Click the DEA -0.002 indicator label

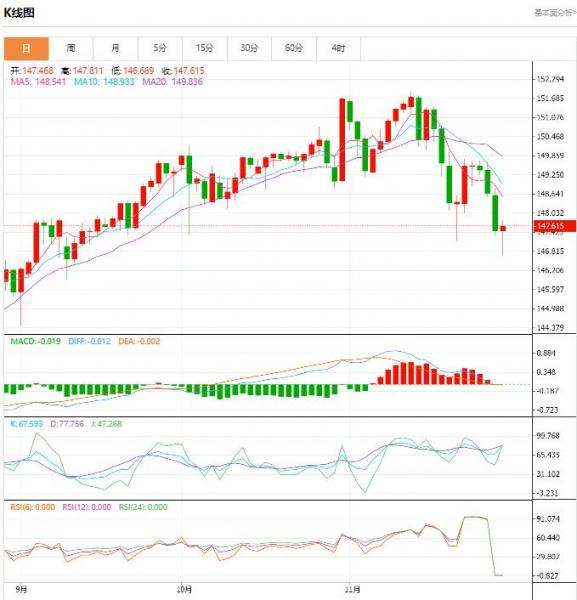coord(139,341)
